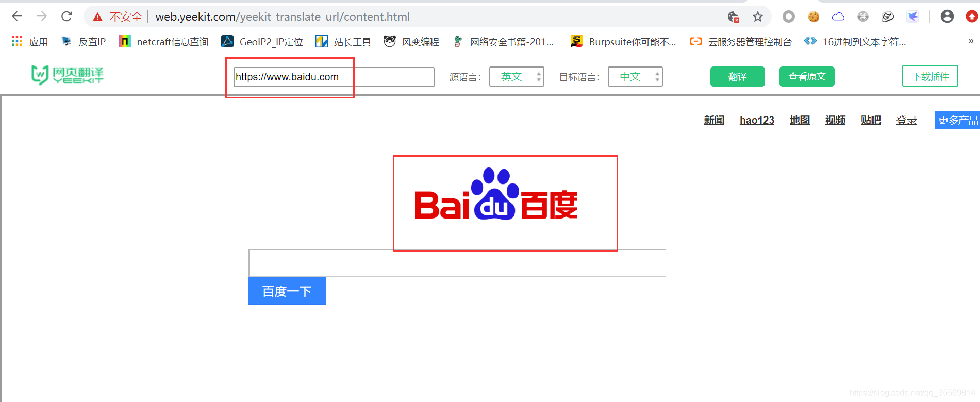Bookmark this page with the star icon
This screenshot has width=980, height=402.
757,17
